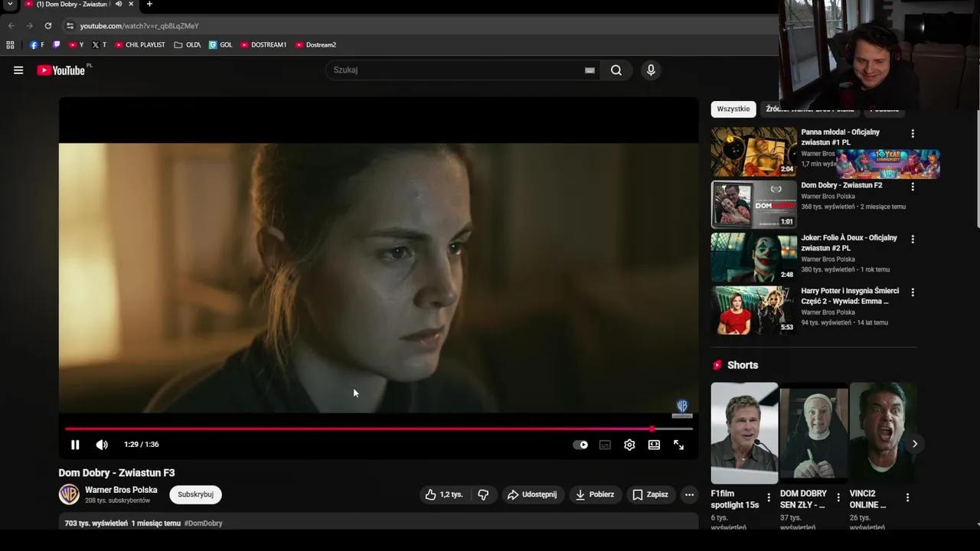Open options menu for Panna młoda! video
The image size is (980, 551).
[912, 133]
